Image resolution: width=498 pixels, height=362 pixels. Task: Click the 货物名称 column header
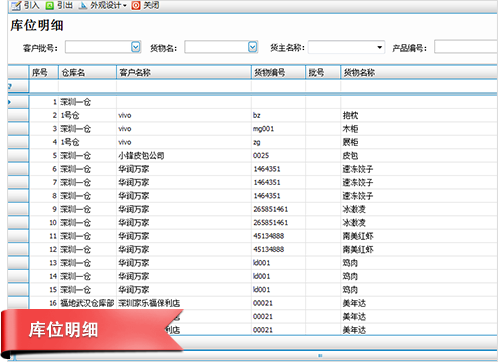click(x=419, y=72)
